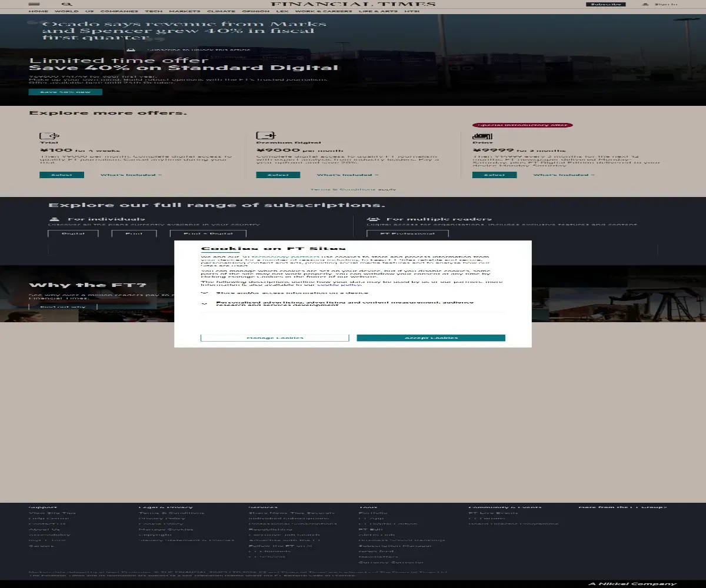Click the Manage Cookies button
This screenshot has width=706, height=588.
(x=275, y=338)
